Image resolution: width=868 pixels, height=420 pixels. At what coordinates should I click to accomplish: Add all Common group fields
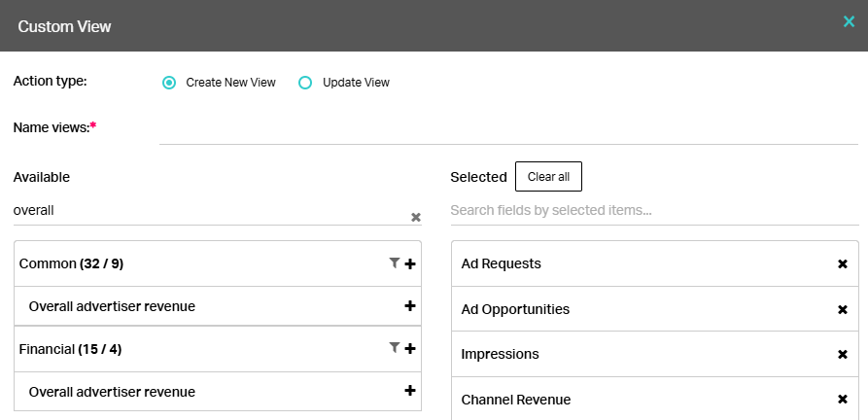pos(410,263)
